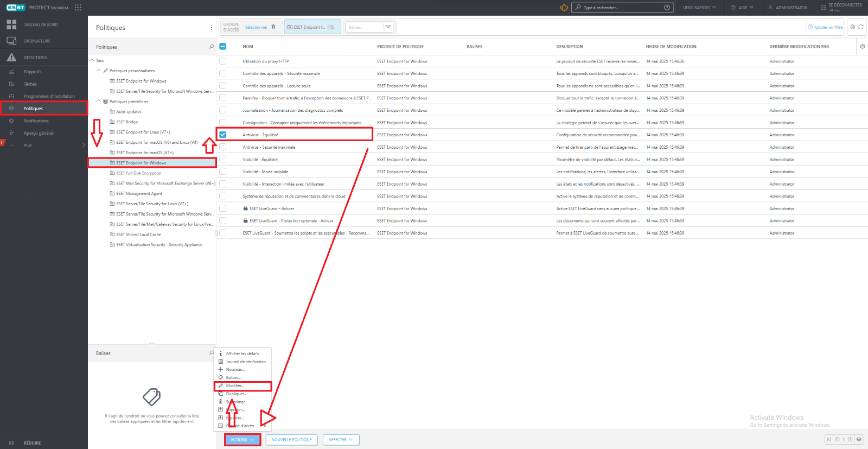
Task: Click the refresh icon at top right
Action: click(861, 27)
